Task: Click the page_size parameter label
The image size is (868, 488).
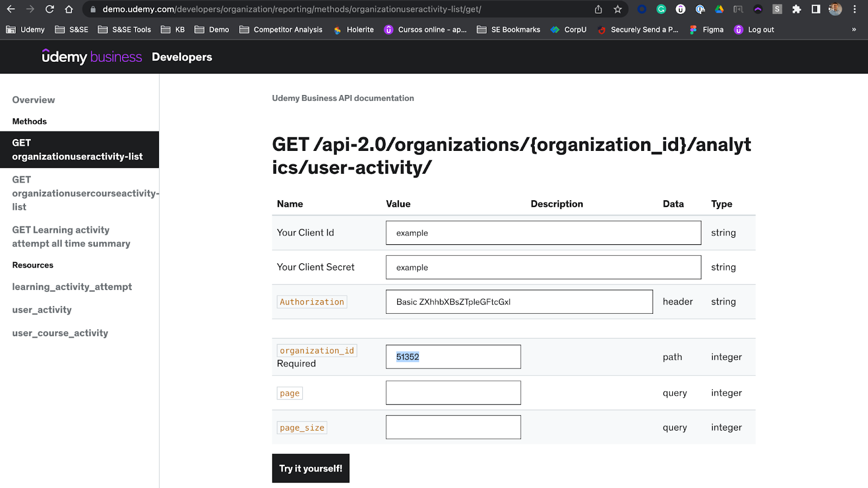Action: point(302,428)
